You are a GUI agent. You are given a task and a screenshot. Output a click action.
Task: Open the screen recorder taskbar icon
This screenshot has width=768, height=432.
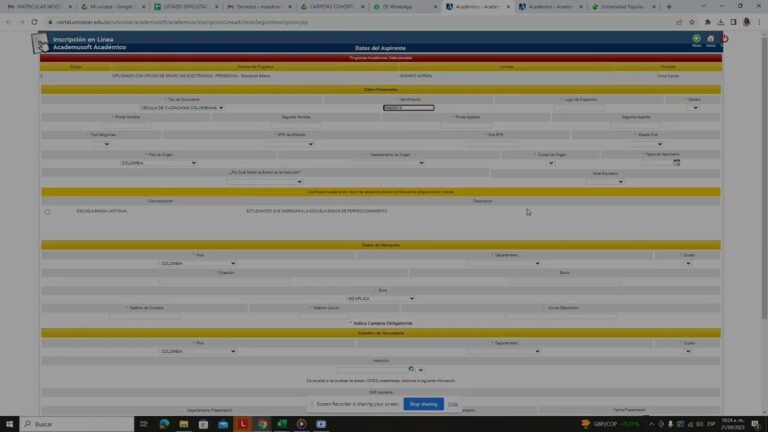(321, 424)
